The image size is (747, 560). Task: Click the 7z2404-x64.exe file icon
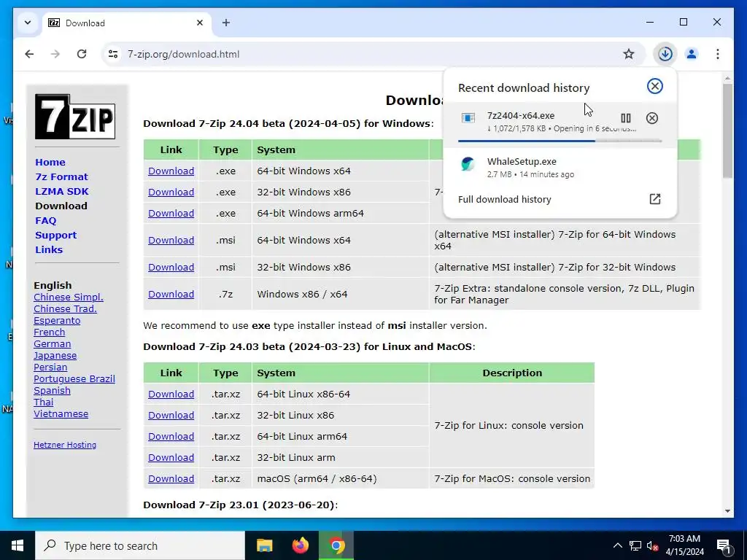468,118
